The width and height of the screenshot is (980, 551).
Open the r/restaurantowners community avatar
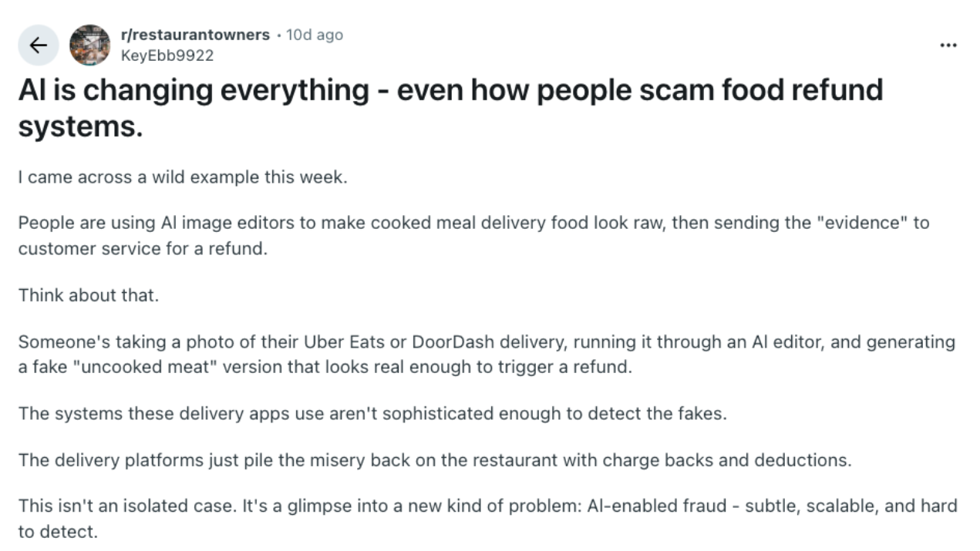(x=89, y=45)
